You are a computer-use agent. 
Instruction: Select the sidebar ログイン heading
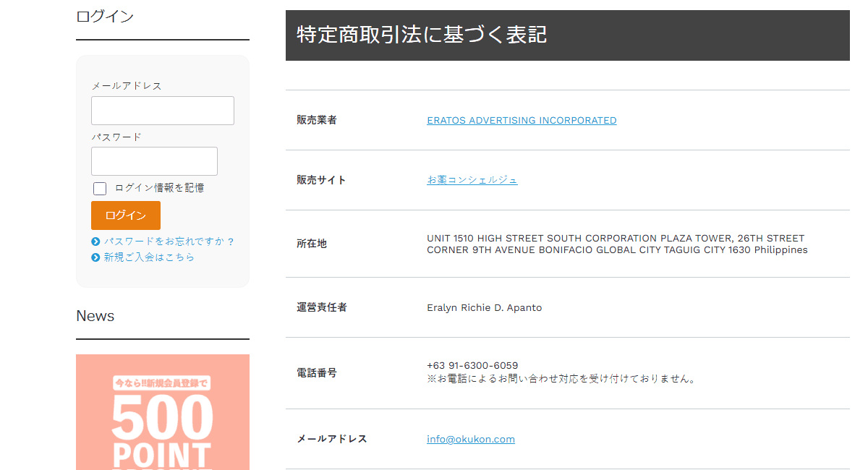105,16
